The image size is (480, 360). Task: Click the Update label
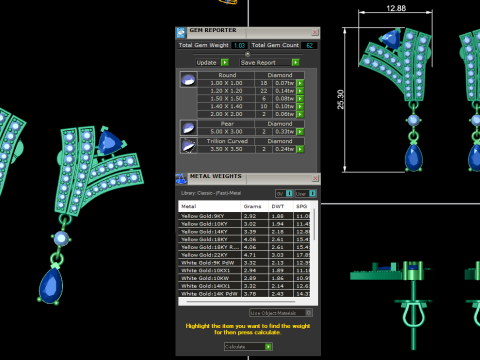[x=206, y=62]
